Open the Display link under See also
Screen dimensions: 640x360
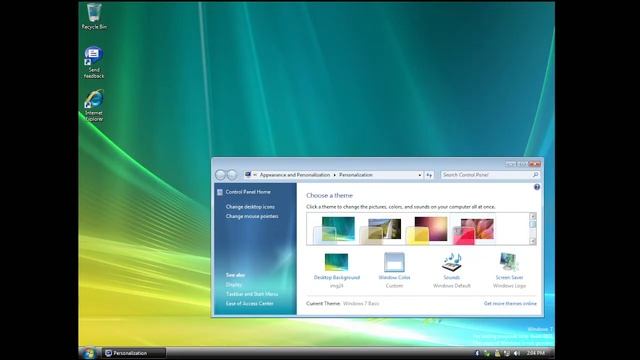pyautogui.click(x=234, y=284)
